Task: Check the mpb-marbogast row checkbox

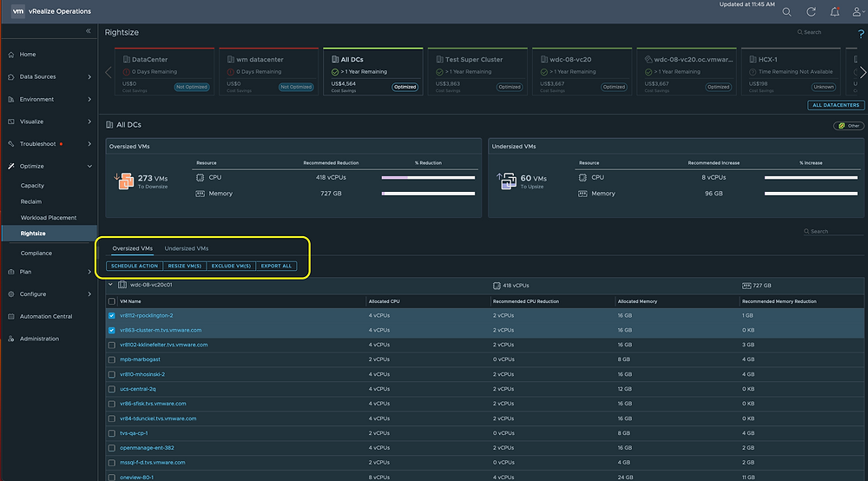Action: pos(112,359)
